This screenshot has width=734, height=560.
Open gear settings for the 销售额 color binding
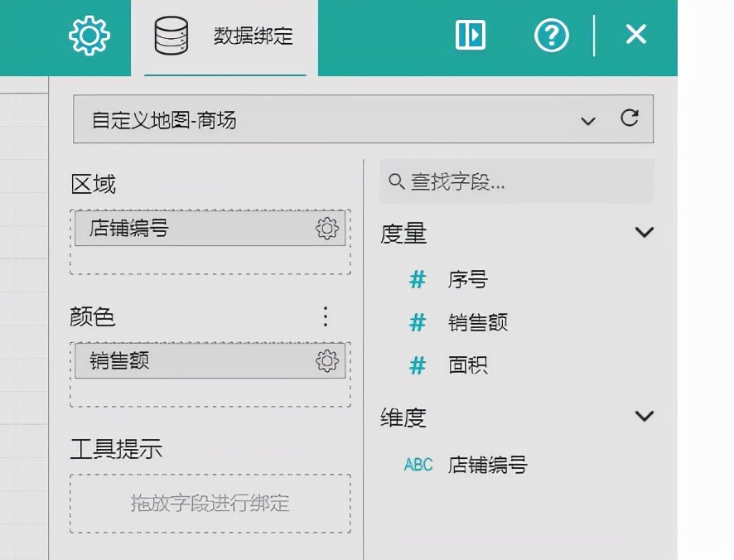[x=328, y=360]
